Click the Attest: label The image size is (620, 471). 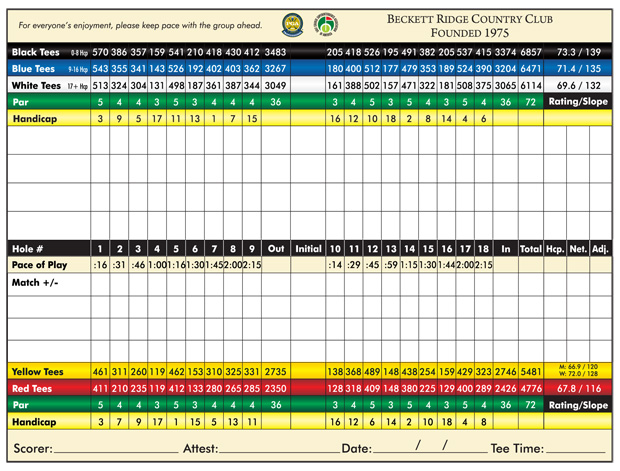tap(201, 448)
